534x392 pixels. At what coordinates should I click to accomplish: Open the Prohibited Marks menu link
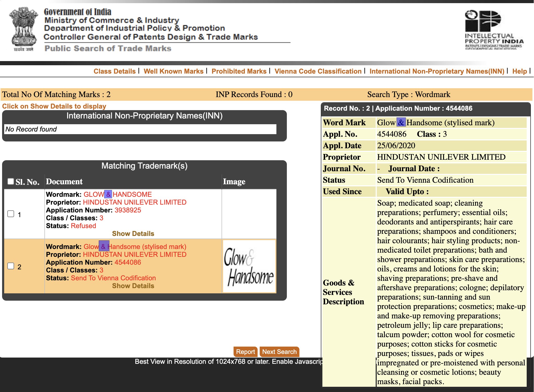(239, 71)
